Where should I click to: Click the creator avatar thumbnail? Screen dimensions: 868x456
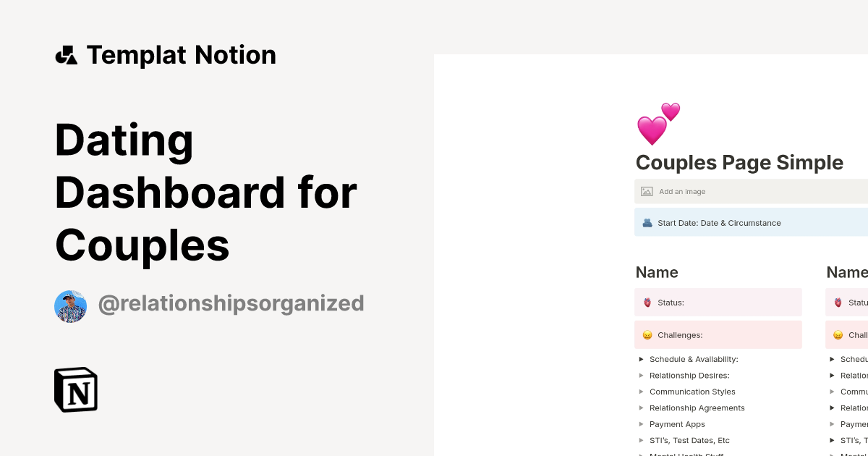pos(70,305)
